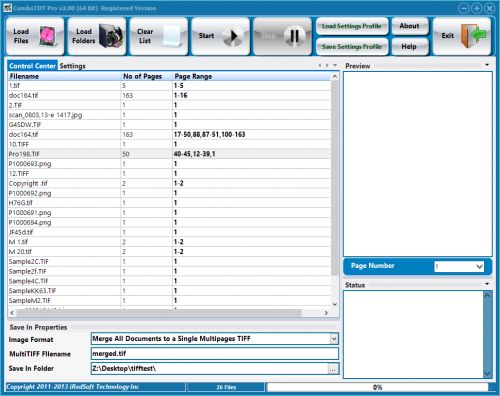This screenshot has height=396, width=500.
Task: Select the Pro198.TIF row
Action: [x=169, y=154]
